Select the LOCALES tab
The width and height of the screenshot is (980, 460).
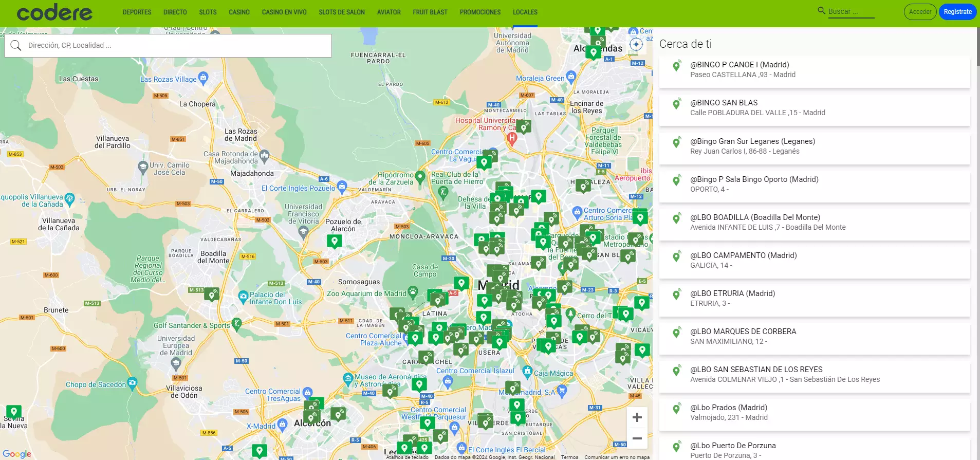tap(525, 12)
